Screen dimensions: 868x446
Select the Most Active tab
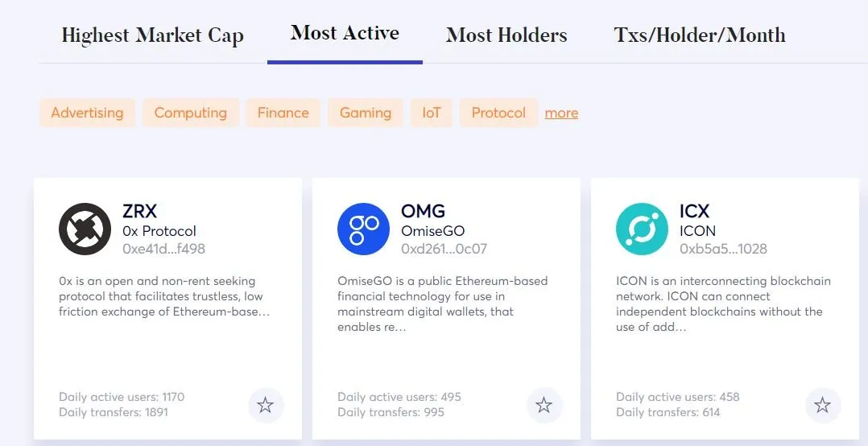(x=345, y=33)
